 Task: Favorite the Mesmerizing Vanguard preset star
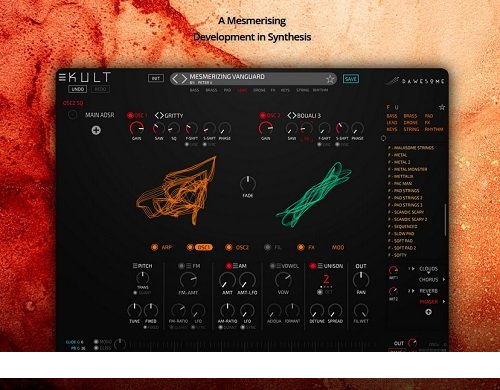click(x=330, y=79)
